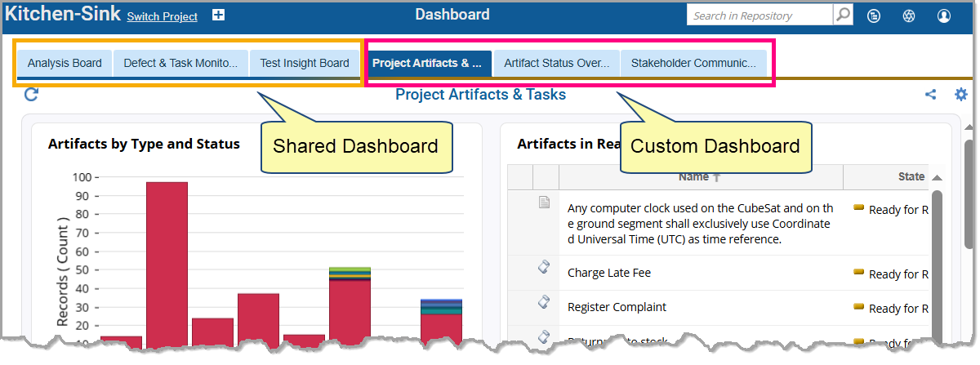The width and height of the screenshot is (980, 365).
Task: Click the search magnifier button
Action: [842, 16]
